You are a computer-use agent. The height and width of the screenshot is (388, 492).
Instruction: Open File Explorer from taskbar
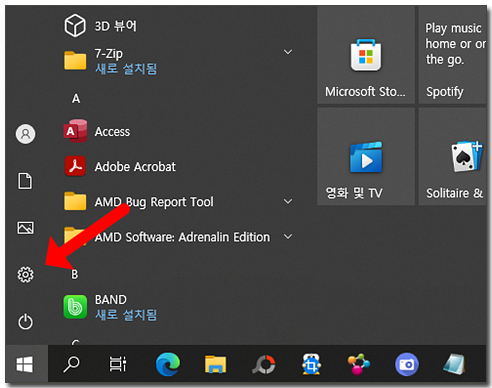tap(215, 364)
